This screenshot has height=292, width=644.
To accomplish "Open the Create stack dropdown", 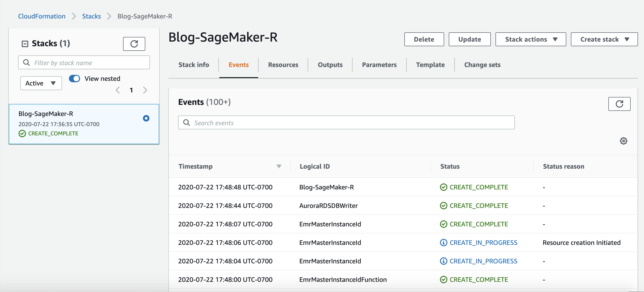I will 604,40.
